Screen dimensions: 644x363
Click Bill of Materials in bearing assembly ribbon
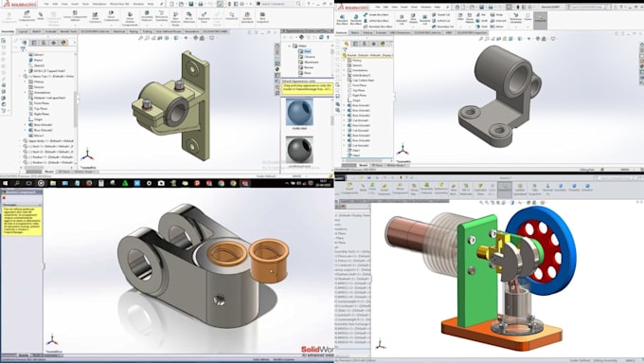pyautogui.click(x=188, y=18)
